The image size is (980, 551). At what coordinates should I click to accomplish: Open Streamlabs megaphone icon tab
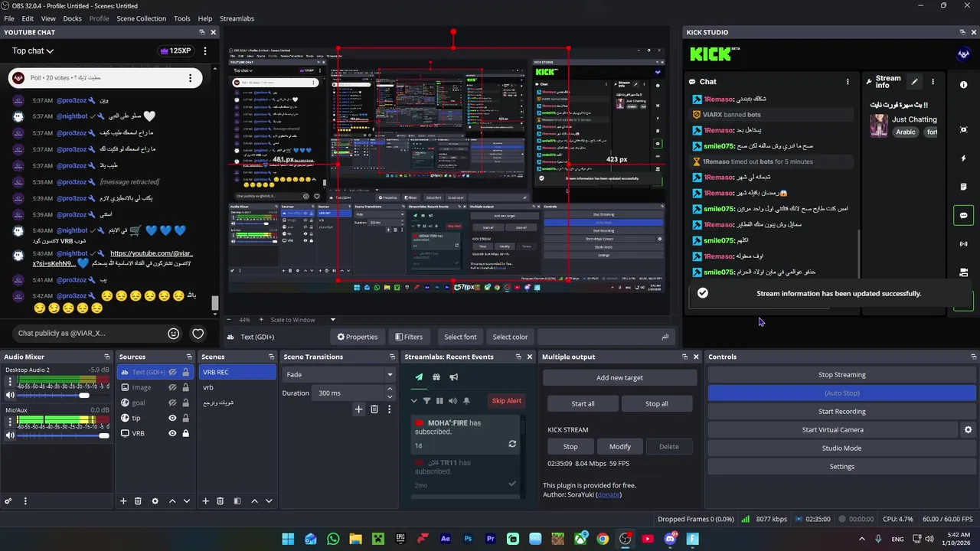point(454,377)
